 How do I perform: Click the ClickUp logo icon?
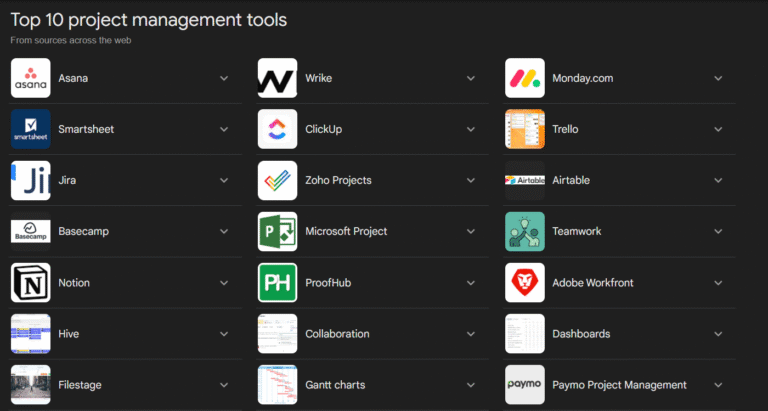pos(277,129)
